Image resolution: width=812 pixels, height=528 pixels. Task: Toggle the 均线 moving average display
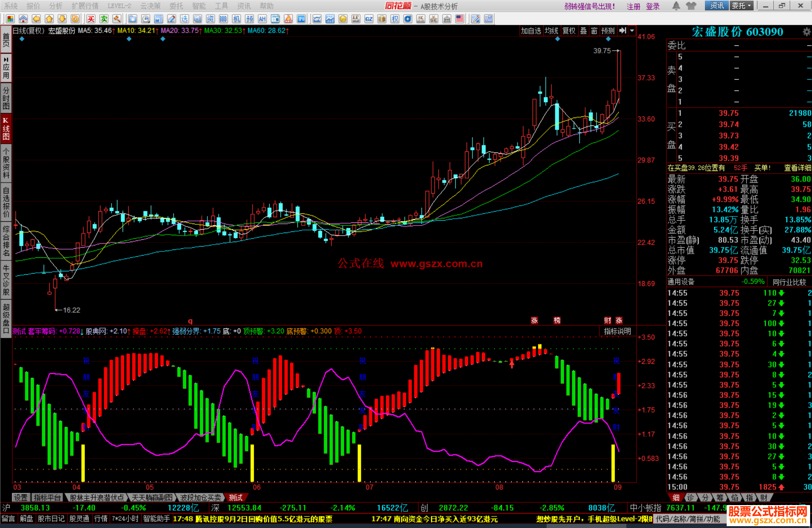click(551, 31)
